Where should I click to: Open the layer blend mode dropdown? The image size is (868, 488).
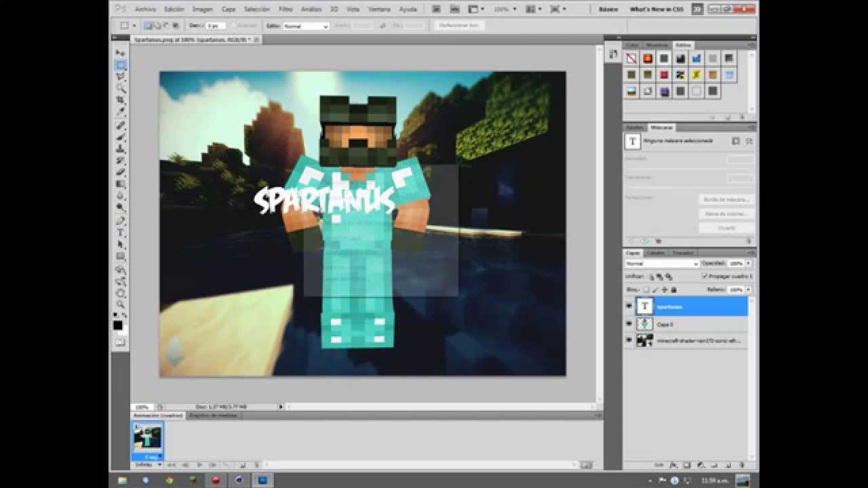click(x=662, y=264)
